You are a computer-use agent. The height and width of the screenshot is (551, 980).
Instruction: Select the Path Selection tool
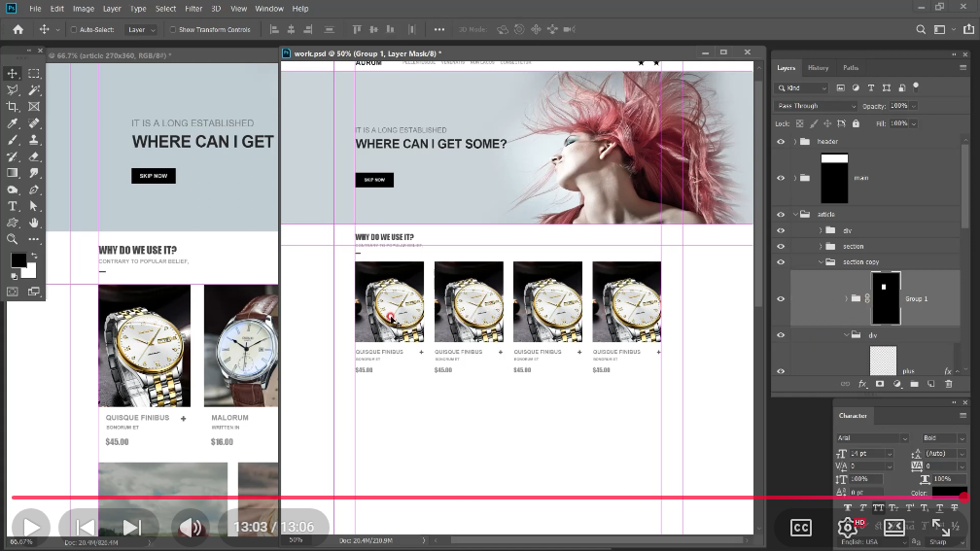34,206
